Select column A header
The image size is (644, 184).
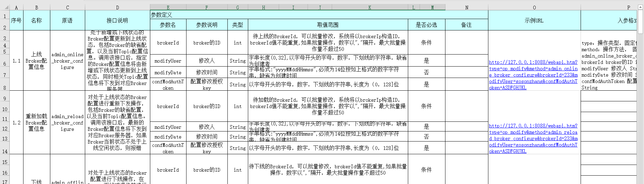(x=16, y=7)
